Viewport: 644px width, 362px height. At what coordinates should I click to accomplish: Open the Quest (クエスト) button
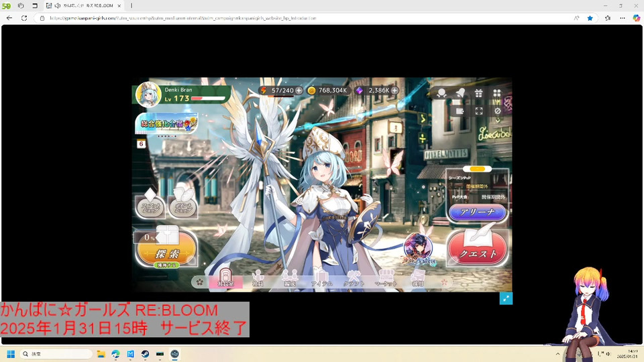478,249
